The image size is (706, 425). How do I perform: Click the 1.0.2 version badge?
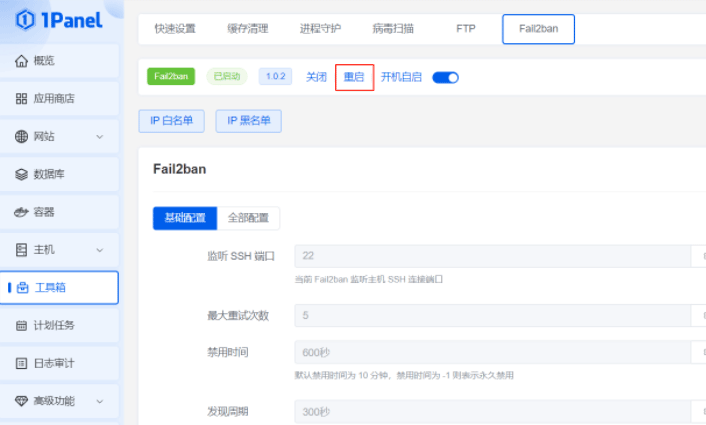tap(276, 76)
